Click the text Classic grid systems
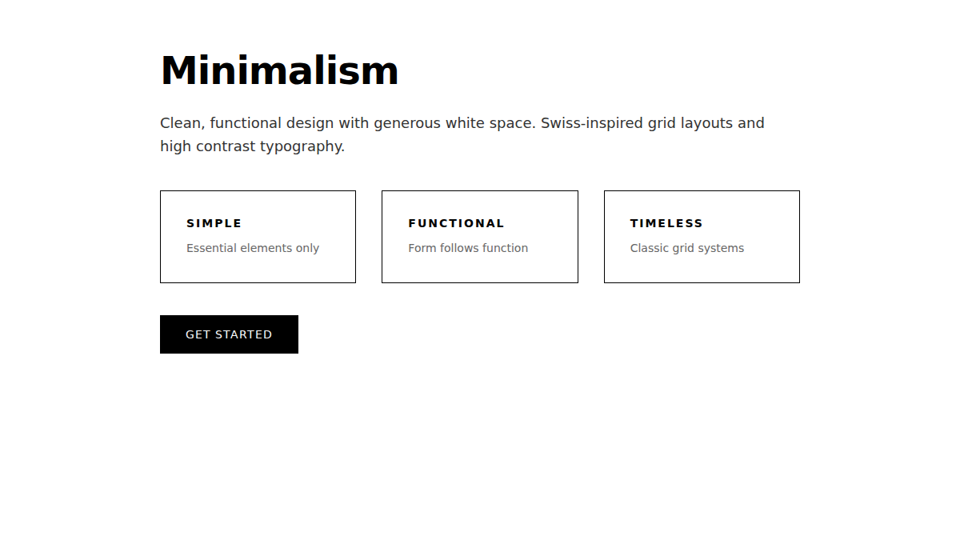The image size is (960, 560). [686, 248]
